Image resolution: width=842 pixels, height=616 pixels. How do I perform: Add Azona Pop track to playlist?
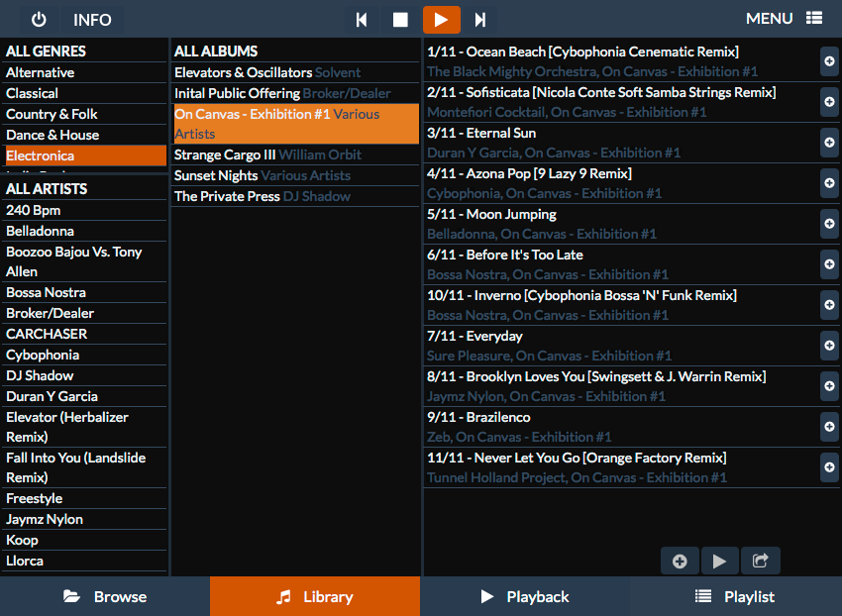tap(830, 183)
